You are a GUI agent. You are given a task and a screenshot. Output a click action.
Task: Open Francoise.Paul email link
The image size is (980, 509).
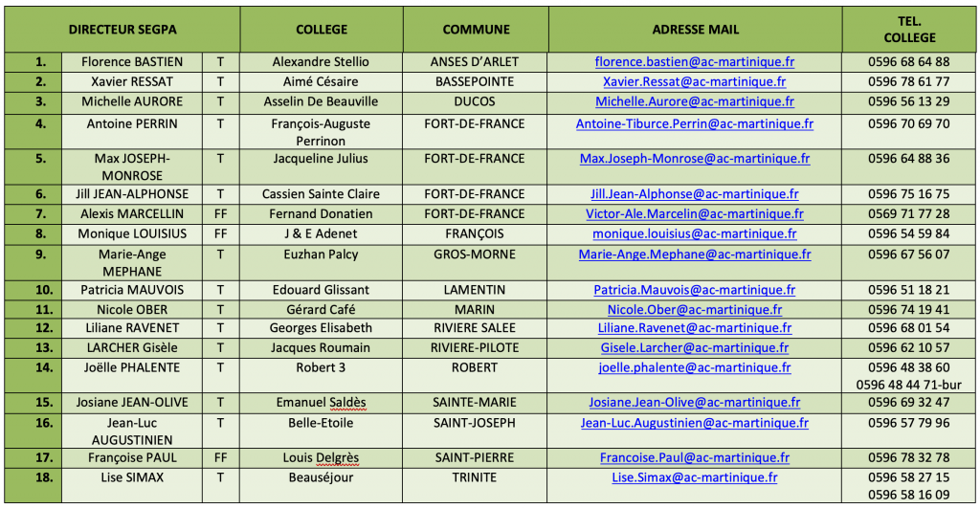click(695, 458)
